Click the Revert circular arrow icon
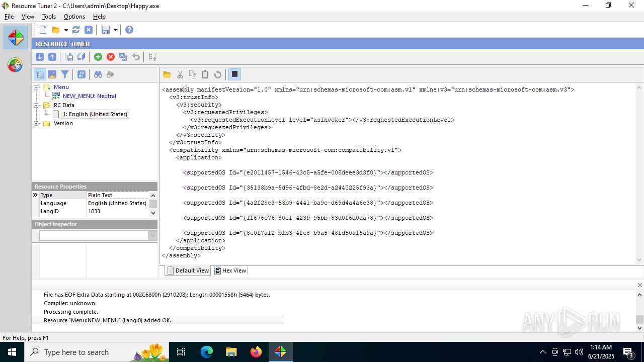The image size is (644, 362). click(218, 74)
